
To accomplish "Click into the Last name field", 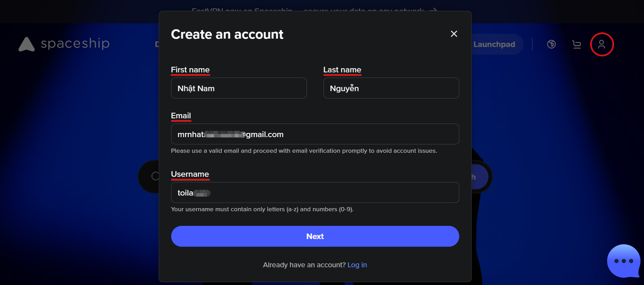I will click(391, 88).
